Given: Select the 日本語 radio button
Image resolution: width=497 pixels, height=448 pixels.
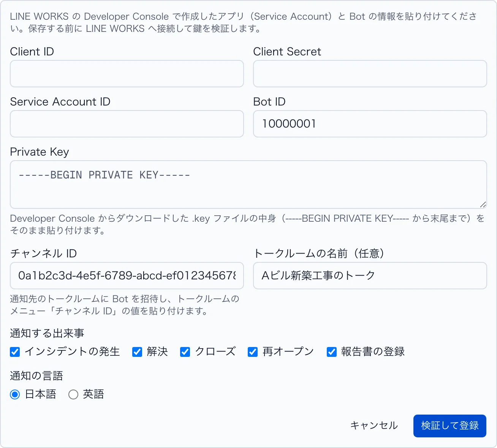Looking at the screenshot, I should point(15,394).
